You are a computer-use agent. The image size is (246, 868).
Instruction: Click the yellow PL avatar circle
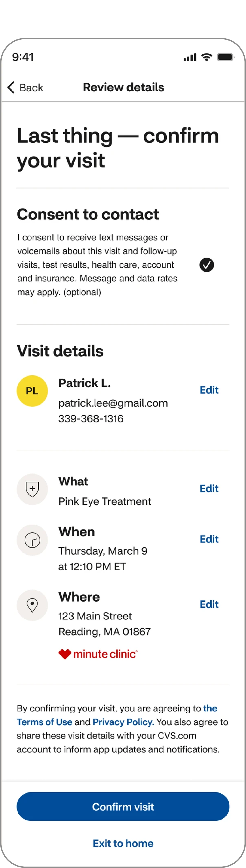pos(32,391)
